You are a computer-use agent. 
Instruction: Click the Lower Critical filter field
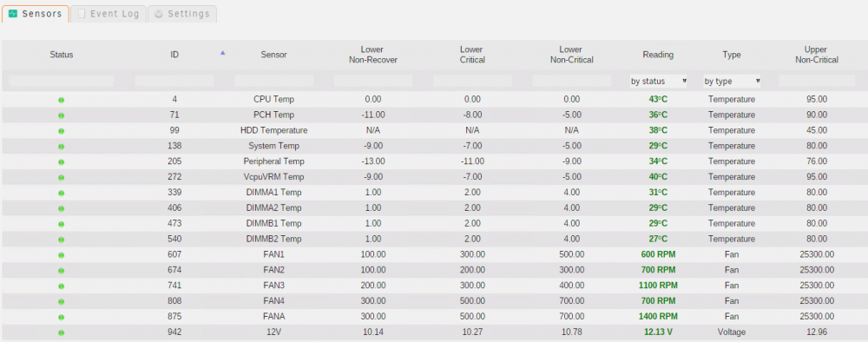pyautogui.click(x=472, y=82)
